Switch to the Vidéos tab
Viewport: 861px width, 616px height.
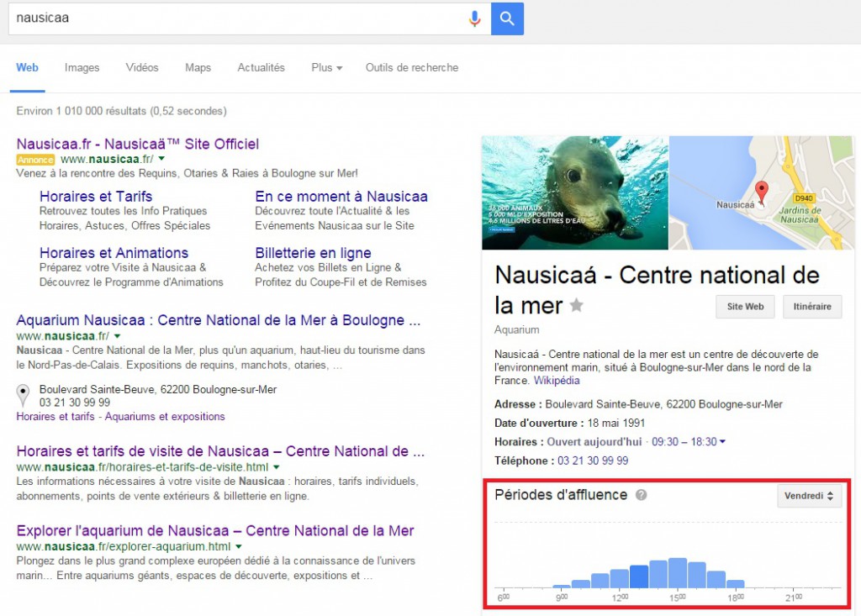pyautogui.click(x=141, y=67)
